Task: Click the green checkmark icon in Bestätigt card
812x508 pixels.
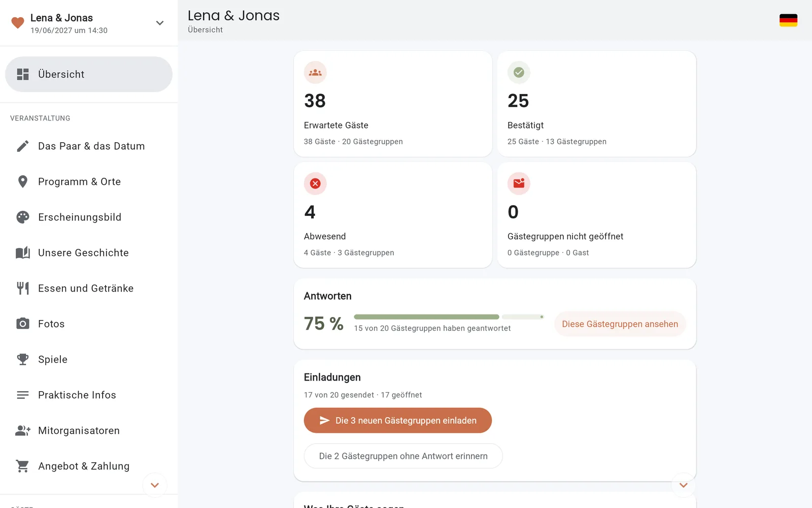Action: click(519, 73)
